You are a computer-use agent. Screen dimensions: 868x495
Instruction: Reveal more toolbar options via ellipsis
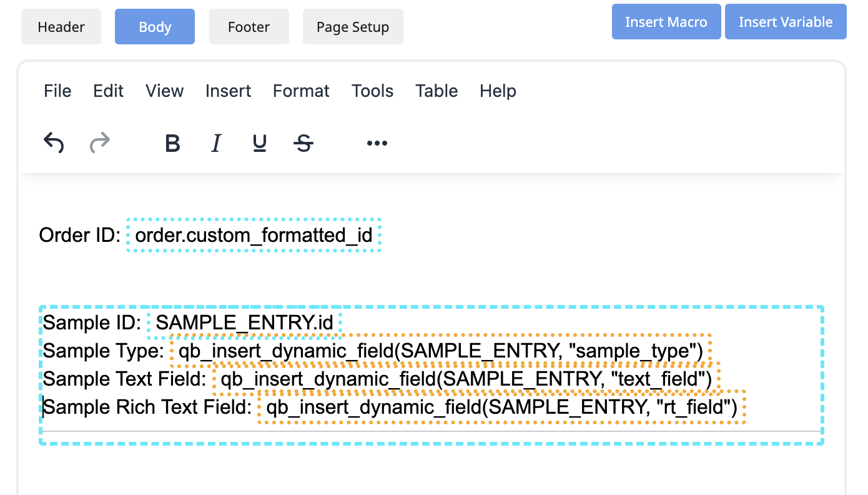point(377,143)
